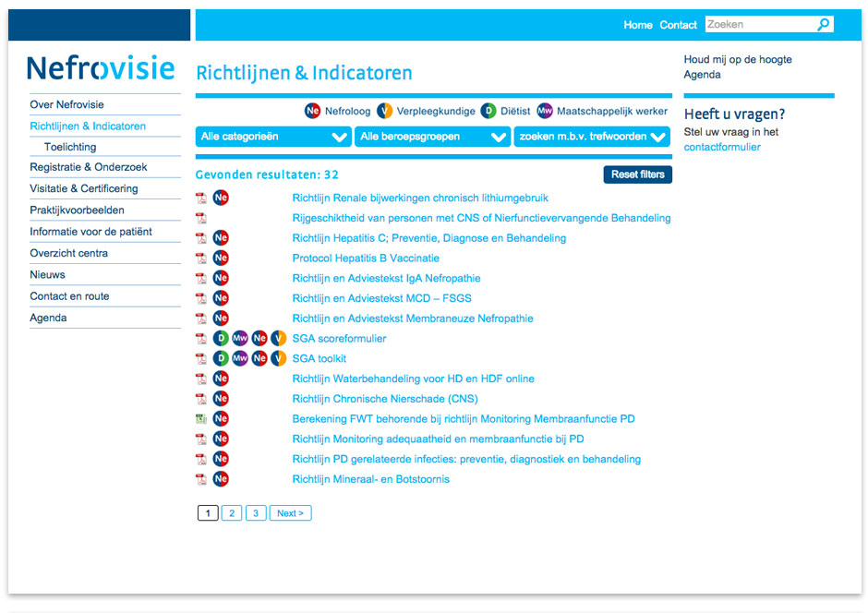Click the Excel file icon for Berekening FWT
Screen dimensions: 868x613
(x=201, y=419)
